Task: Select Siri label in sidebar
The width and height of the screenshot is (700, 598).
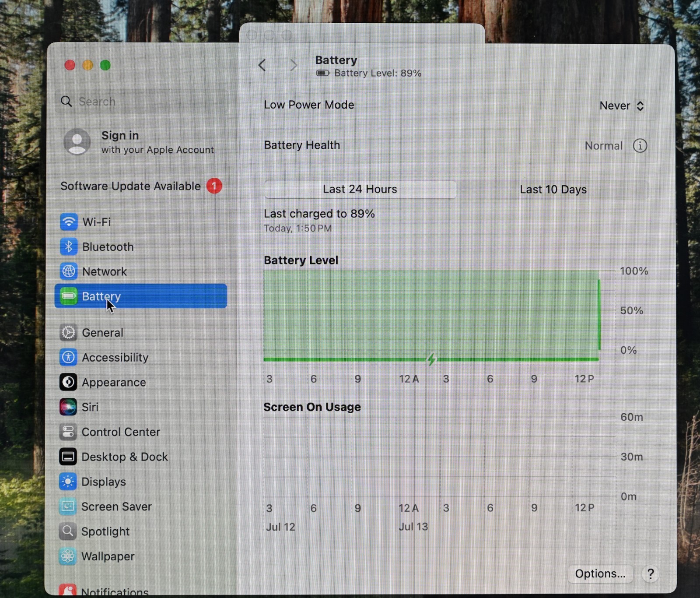Action: (x=90, y=407)
